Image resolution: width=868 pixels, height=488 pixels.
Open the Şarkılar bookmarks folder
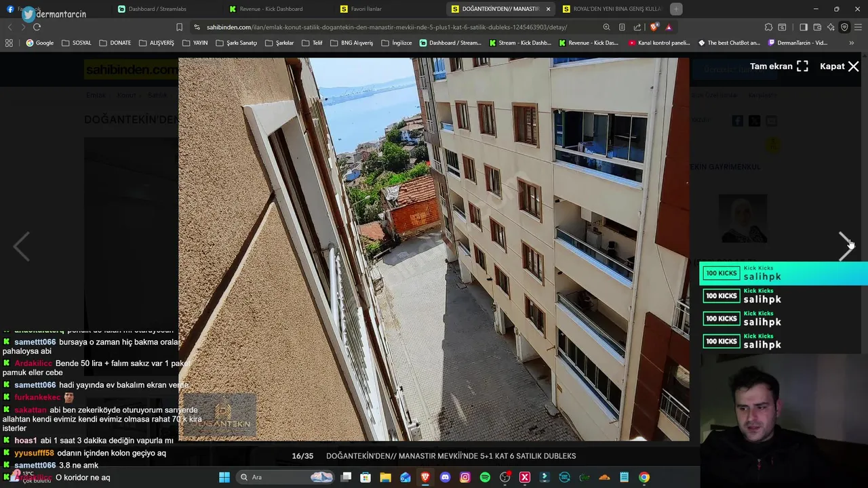pos(279,43)
